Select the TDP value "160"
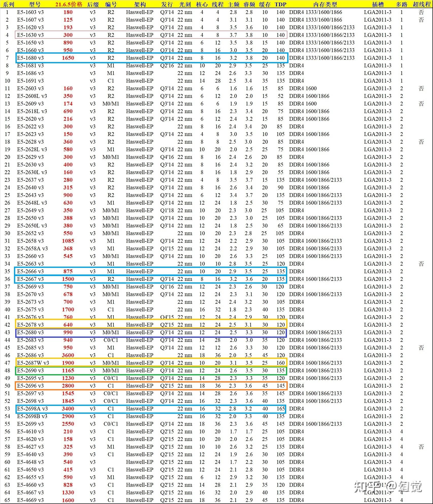 coord(281,363)
